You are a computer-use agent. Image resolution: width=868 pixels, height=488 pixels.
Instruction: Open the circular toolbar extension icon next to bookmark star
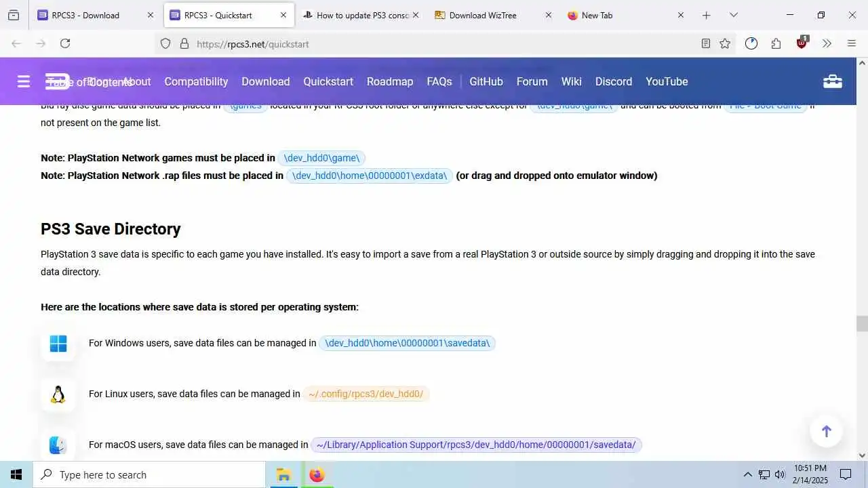tap(751, 43)
